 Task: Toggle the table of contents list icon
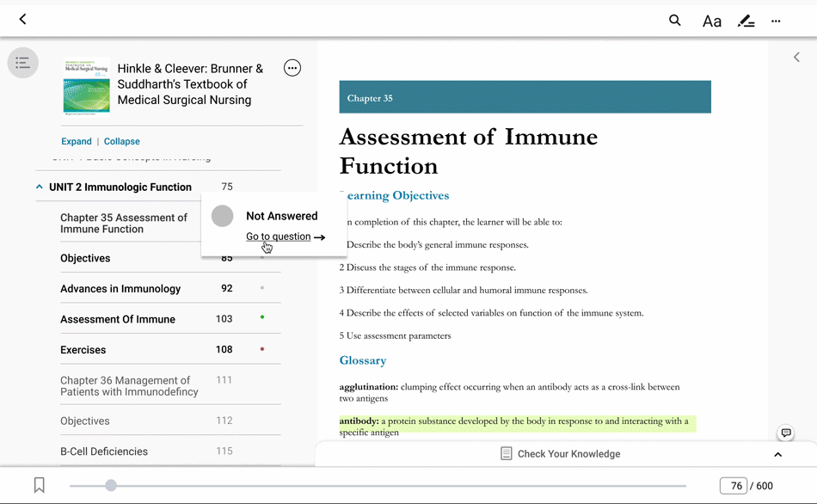tap(23, 63)
